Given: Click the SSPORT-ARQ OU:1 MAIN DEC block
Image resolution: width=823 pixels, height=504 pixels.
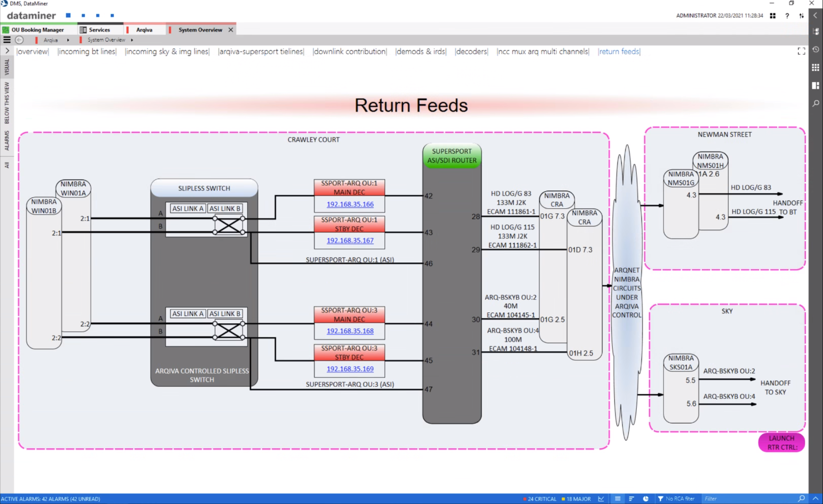Looking at the screenshot, I should [x=349, y=188].
